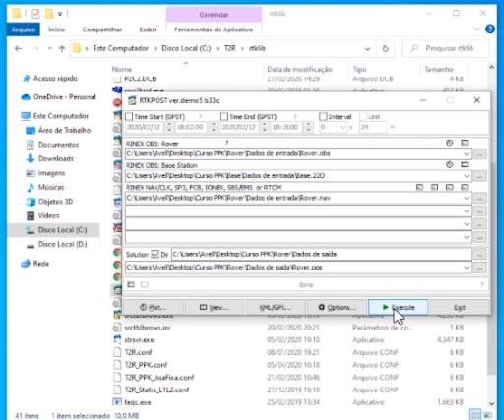Expand the Rover.pos solution file dropdown
The height and width of the screenshot is (420, 504).
coord(467,268)
